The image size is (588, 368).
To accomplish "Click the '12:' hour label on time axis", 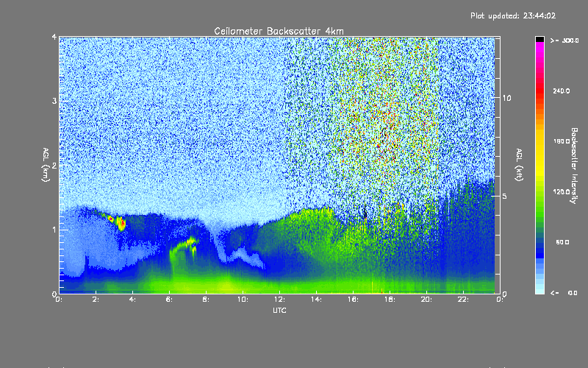I will [x=279, y=300].
